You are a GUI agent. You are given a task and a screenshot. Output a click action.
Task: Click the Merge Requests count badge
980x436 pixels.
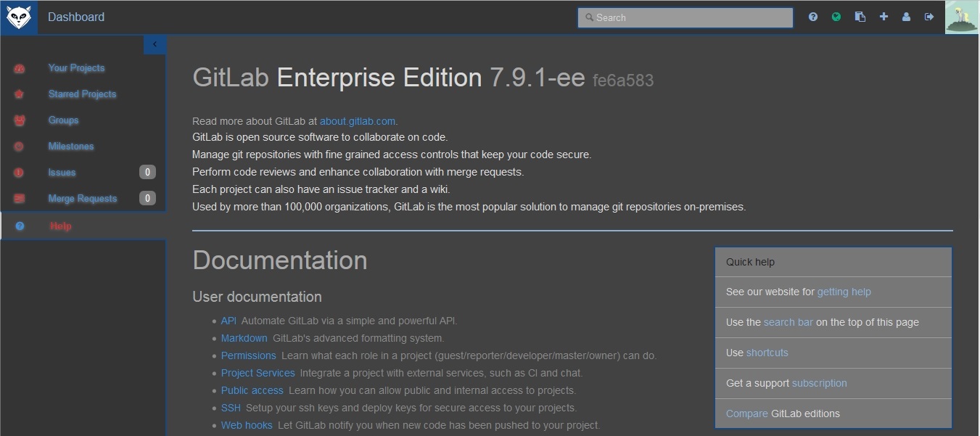tap(147, 198)
